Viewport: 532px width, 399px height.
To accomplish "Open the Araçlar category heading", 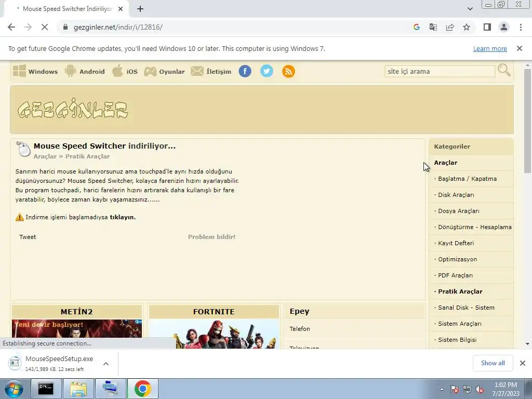I will 445,163.
